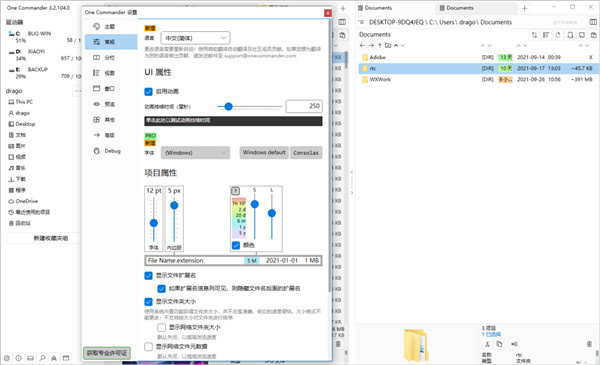600x365 pixels.
Task: Click the up-one-level arrow in right pane
Action: pos(380,46)
